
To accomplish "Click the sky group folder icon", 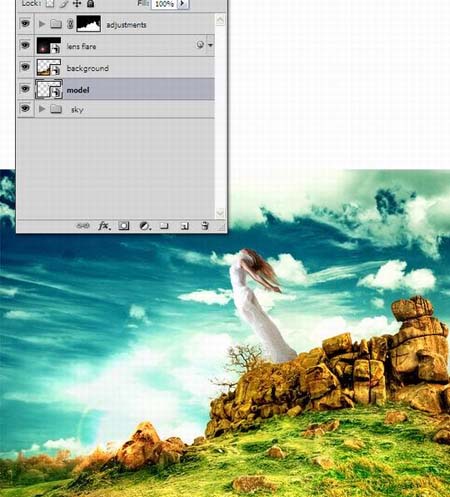I will tap(56, 109).
